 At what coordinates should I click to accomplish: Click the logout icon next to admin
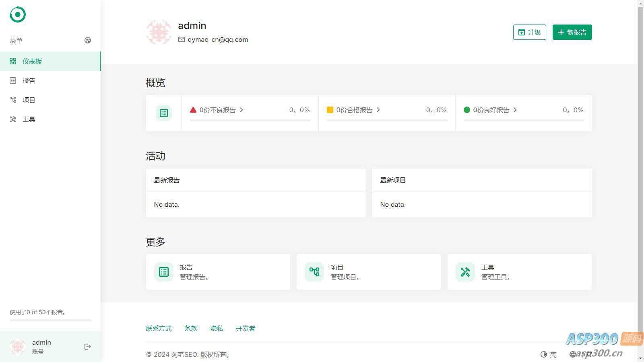tap(87, 347)
